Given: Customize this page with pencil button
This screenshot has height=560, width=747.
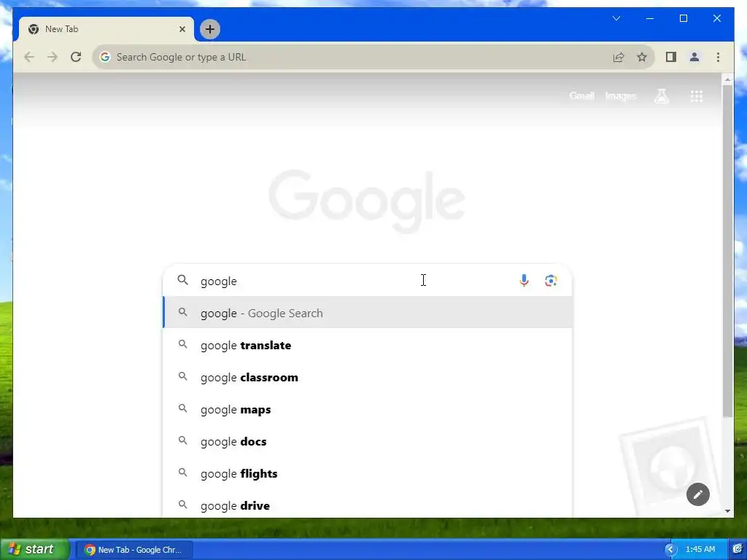Looking at the screenshot, I should point(698,494).
